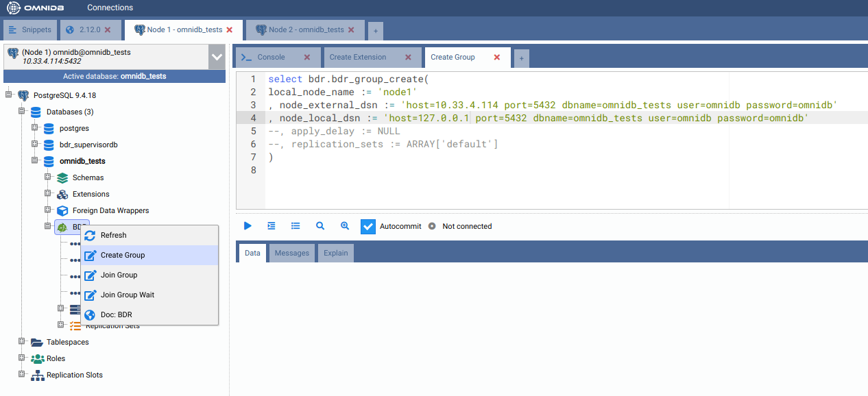Select the Data results tab
This screenshot has height=396, width=868.
click(x=252, y=253)
